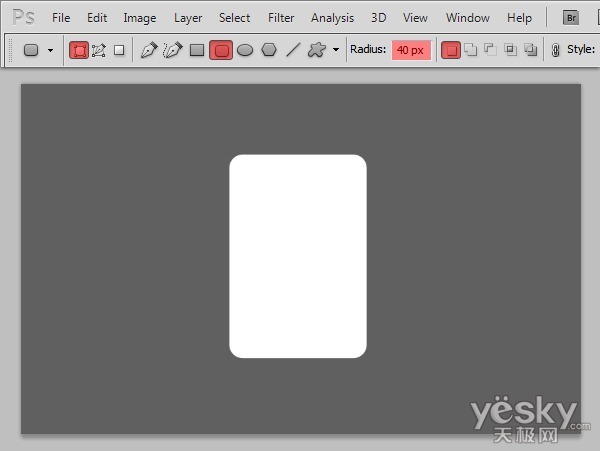
Task: Open the geometry options dropdown arrow
Action: [x=336, y=50]
